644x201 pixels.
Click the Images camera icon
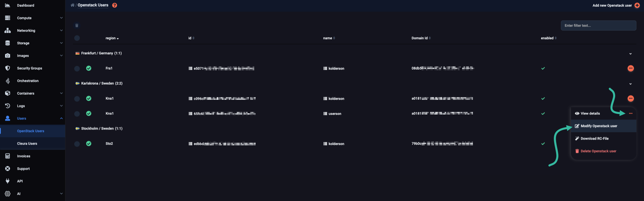pos(7,56)
